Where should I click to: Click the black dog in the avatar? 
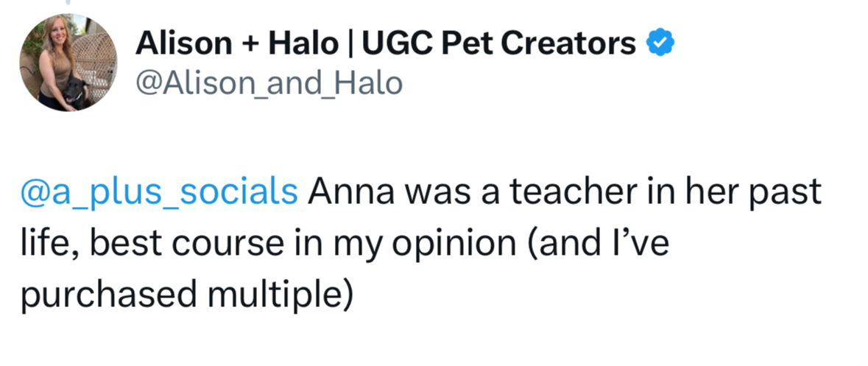[74, 91]
